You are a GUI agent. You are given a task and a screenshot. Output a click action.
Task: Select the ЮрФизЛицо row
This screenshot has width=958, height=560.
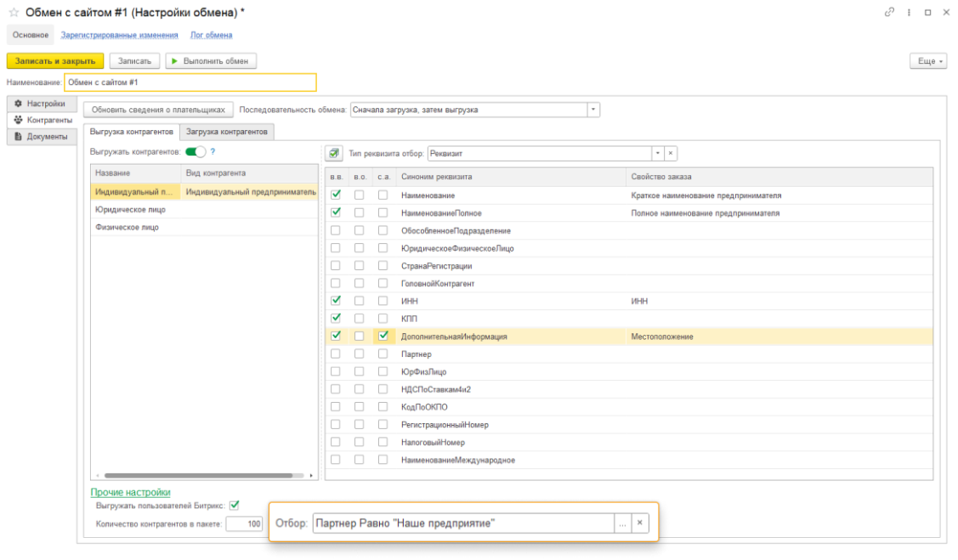coord(629,371)
